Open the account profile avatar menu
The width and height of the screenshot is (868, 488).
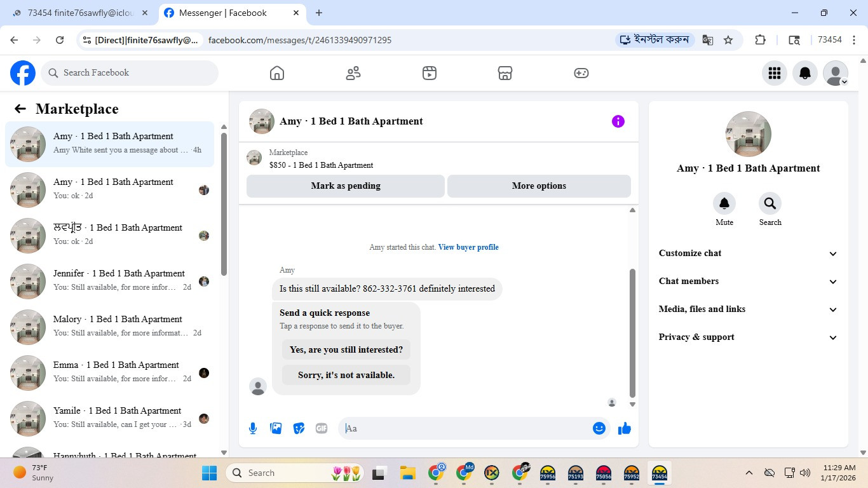(836, 73)
